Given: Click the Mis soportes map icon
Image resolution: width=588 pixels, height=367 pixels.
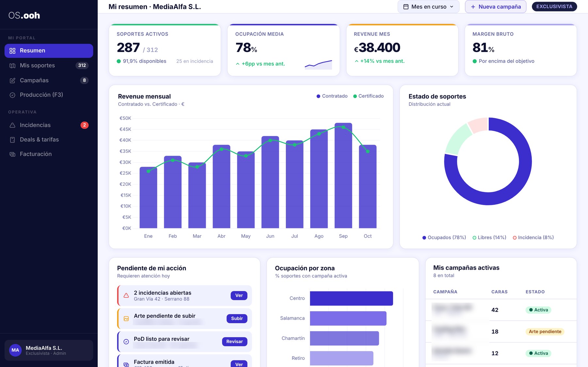Looking at the screenshot, I should (x=12, y=66).
